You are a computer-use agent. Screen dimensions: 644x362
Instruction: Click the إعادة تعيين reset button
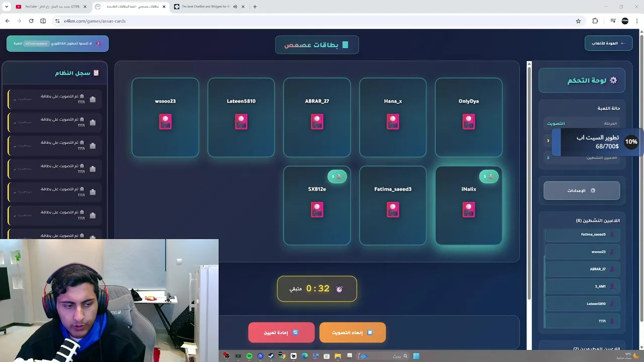(x=281, y=332)
